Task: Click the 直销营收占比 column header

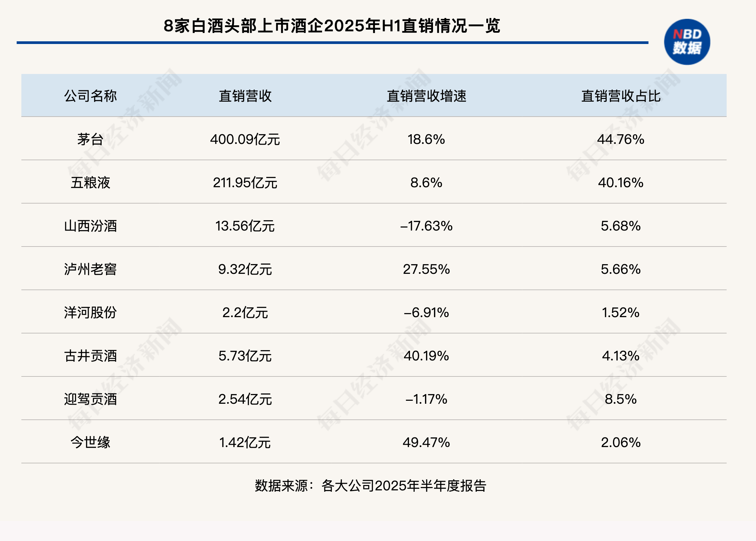Action: point(621,96)
